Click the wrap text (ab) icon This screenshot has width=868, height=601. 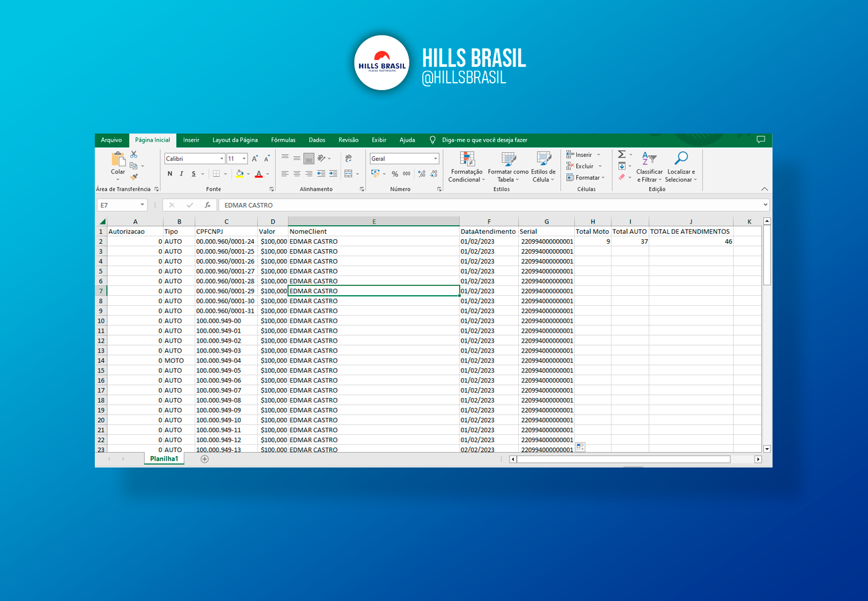coord(349,158)
